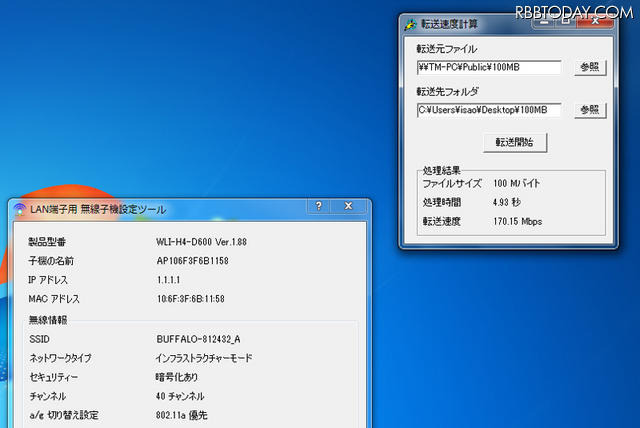The image size is (640, 428).
Task: Click the SSID label
Action: [x=40, y=339]
